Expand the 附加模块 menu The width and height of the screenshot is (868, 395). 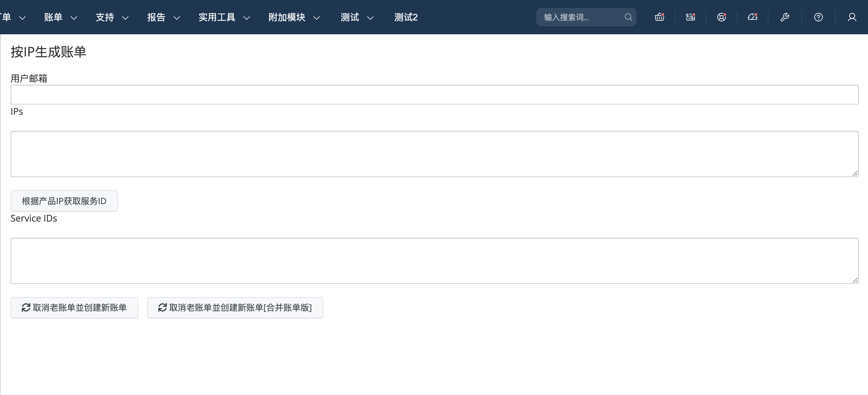(294, 17)
